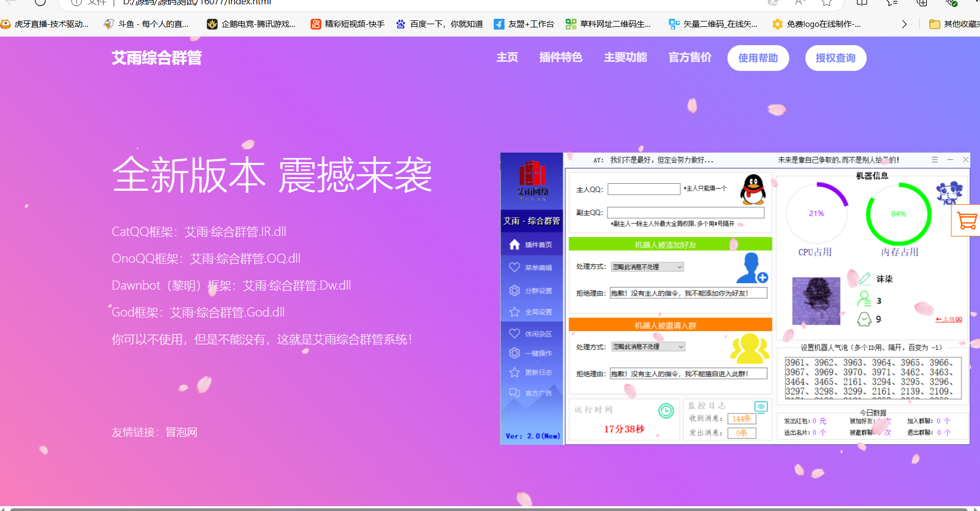Select 休闲杂区 in the app sidebar
The image size is (980, 511).
click(531, 334)
